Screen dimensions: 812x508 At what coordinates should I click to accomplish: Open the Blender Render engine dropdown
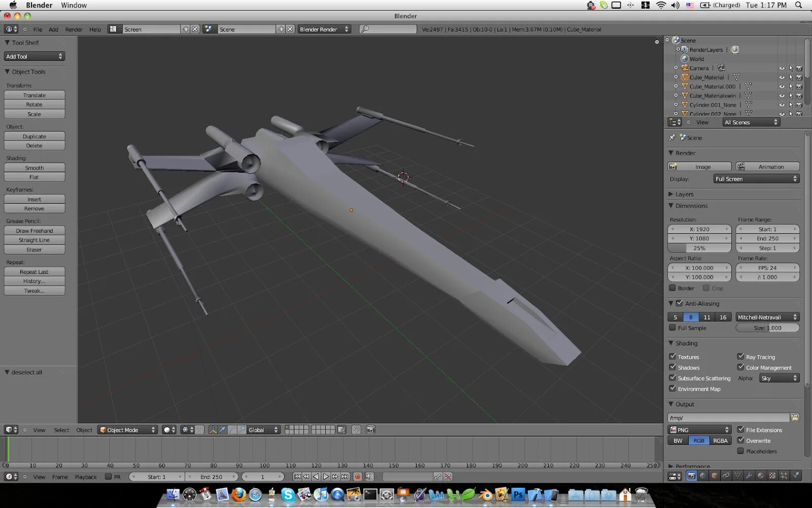point(324,29)
